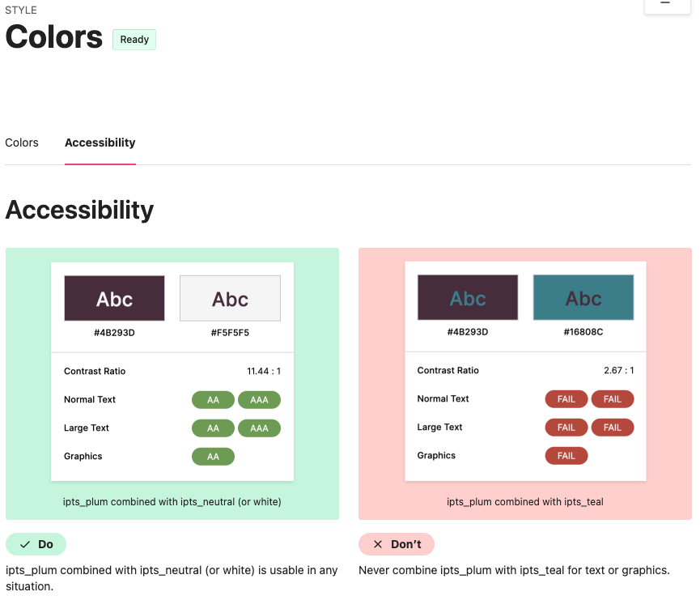Switch to the Colors tab
This screenshot has width=700, height=613.
[x=22, y=143]
